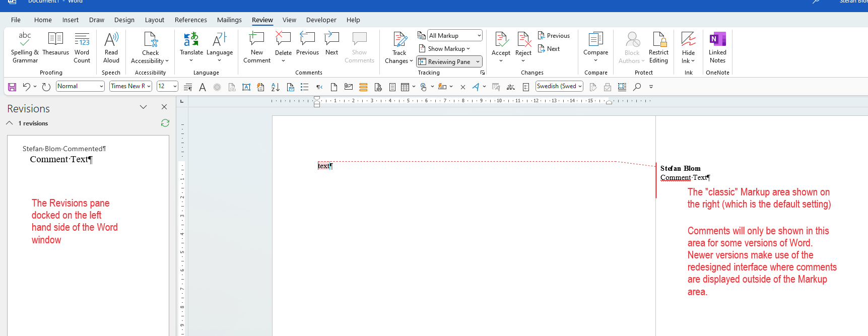Switch to the Insert tab
The width and height of the screenshot is (868, 336).
[x=71, y=20]
